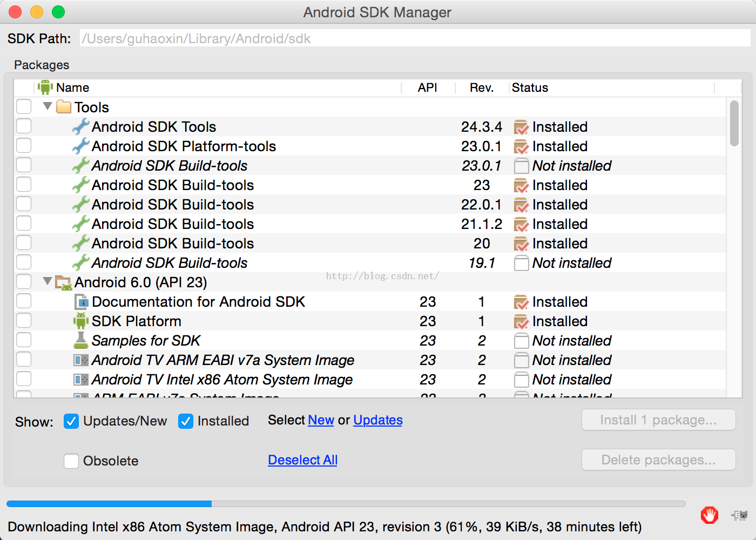
Task: Check the Samples for SDK checkbox
Action: tap(24, 340)
